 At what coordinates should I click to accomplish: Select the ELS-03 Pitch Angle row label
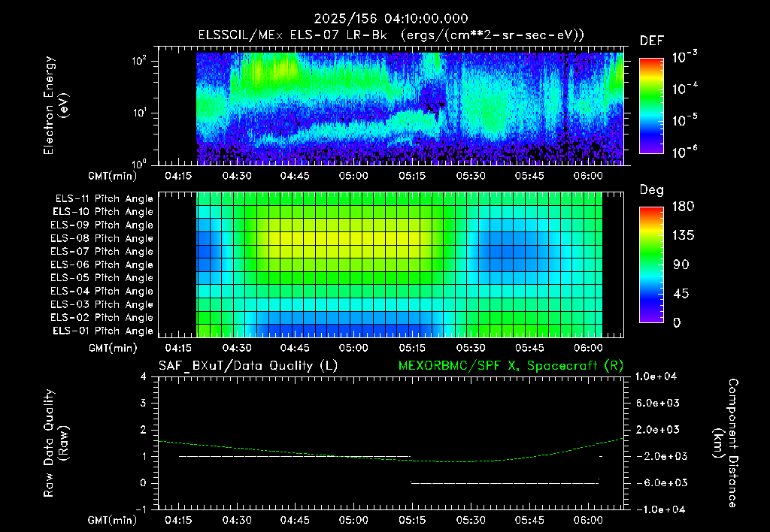[102, 305]
